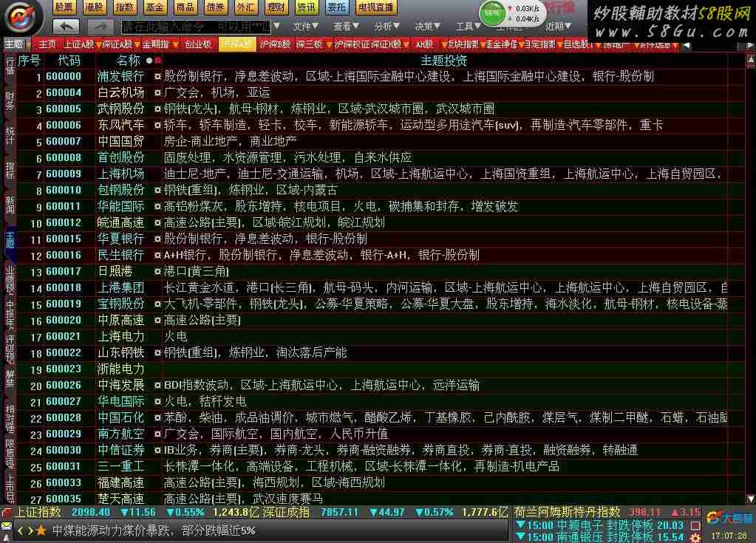
Task: Switch to the 创业板 tab
Action: (x=198, y=44)
